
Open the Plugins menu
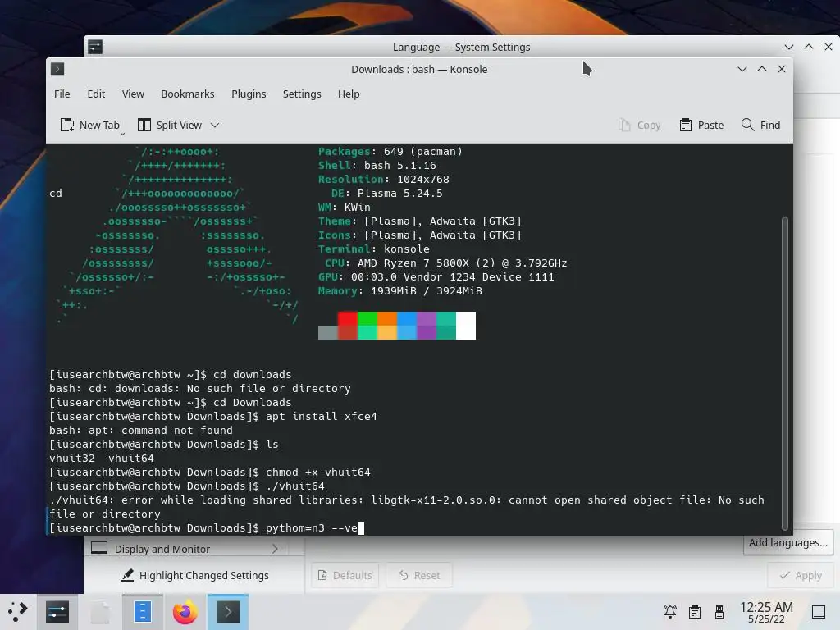[249, 94]
